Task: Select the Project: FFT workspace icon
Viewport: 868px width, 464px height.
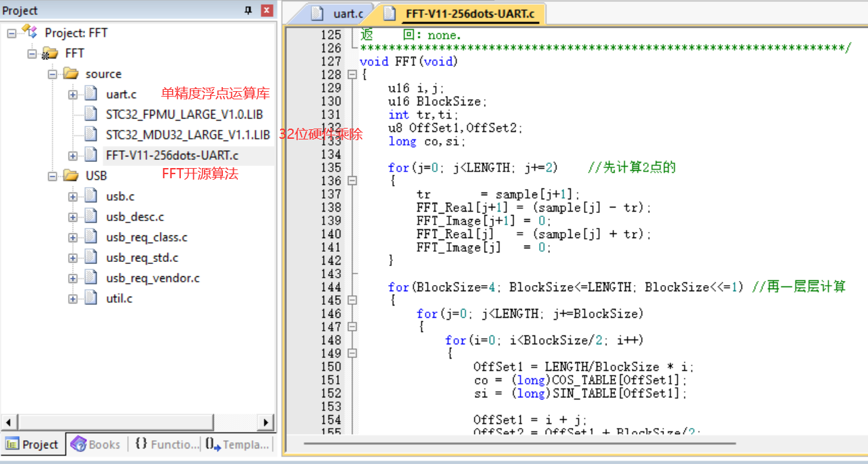Action: (x=29, y=31)
